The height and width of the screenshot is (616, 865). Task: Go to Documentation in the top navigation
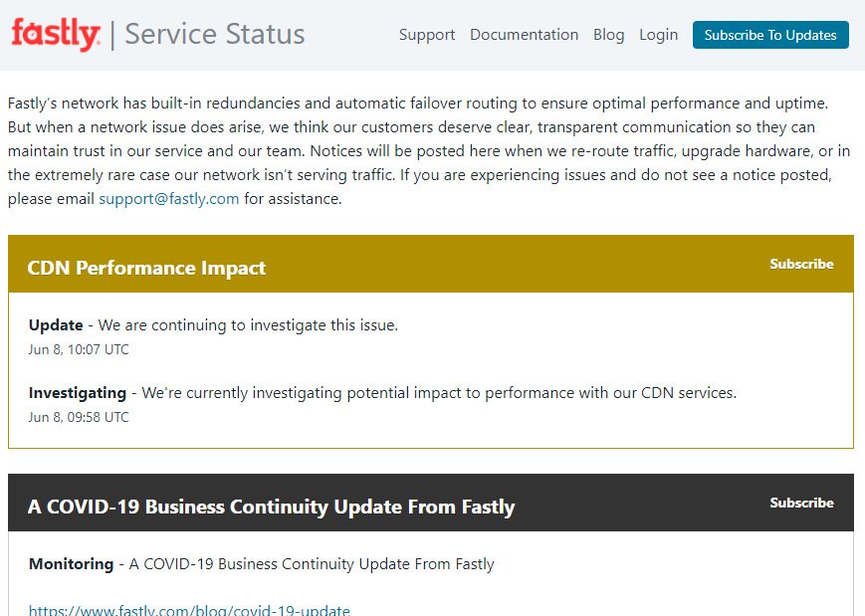524,35
